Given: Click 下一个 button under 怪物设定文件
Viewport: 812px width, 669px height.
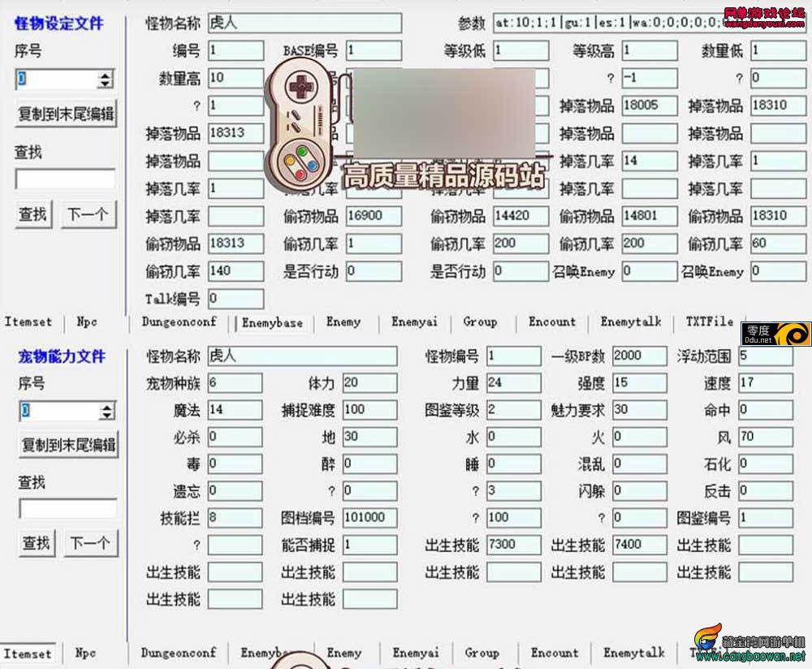Looking at the screenshot, I should pos(88,214).
